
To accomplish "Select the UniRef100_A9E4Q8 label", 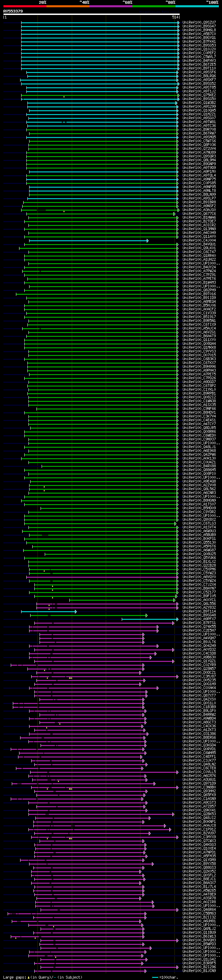I will coord(199,481).
